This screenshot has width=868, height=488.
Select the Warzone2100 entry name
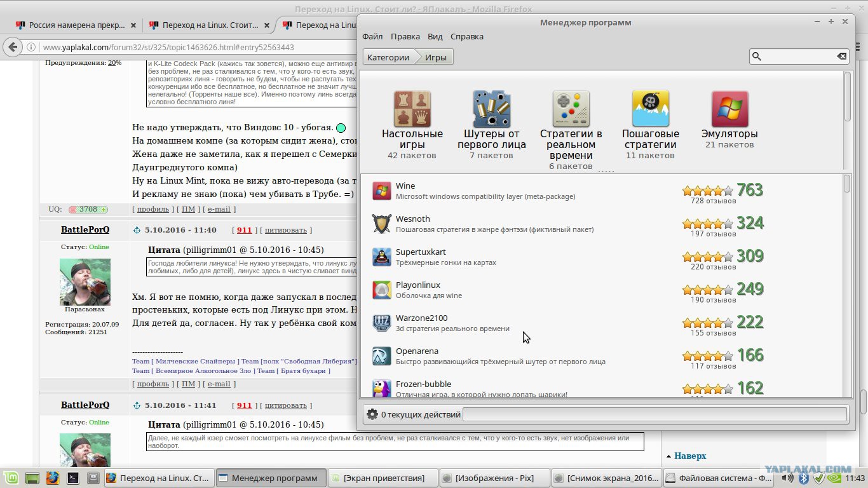pos(421,318)
